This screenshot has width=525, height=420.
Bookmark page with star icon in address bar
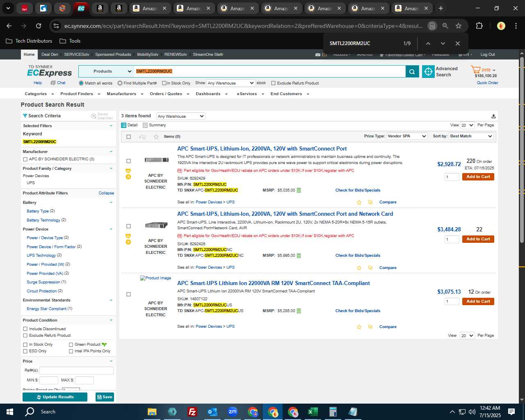coord(459,26)
